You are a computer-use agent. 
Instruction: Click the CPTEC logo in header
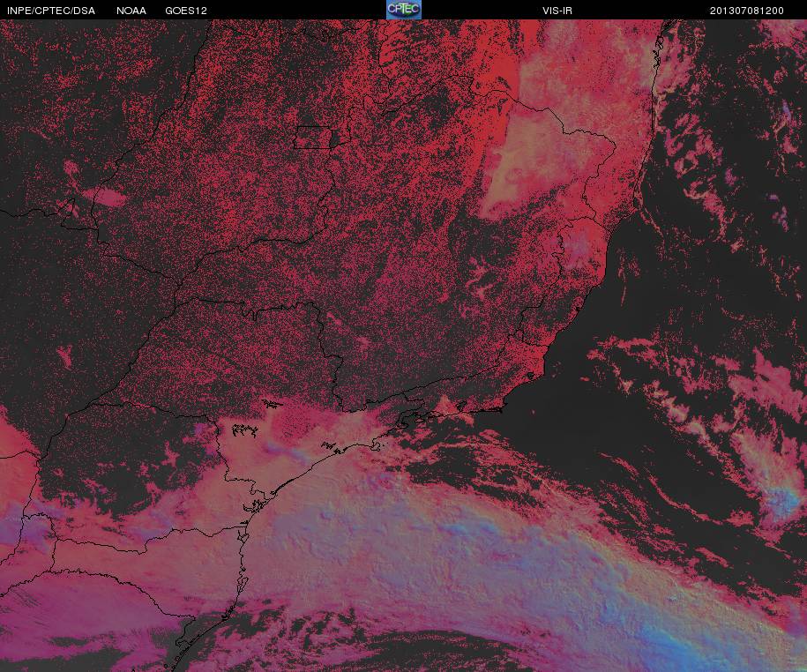[x=404, y=10]
